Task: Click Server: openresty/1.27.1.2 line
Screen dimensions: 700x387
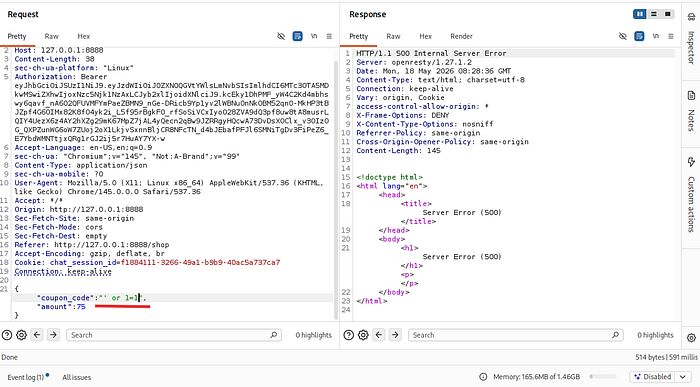Action: (414, 62)
